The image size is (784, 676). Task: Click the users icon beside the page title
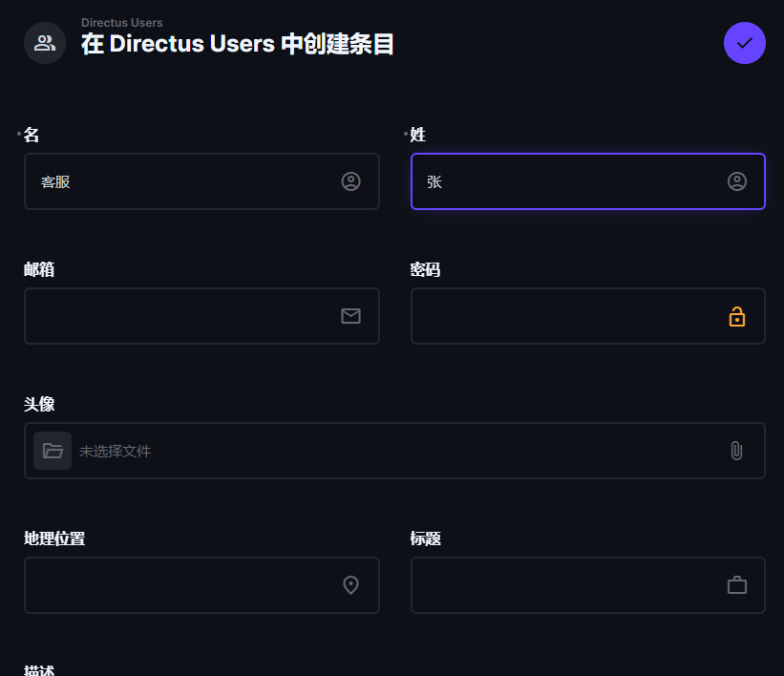[x=45, y=43]
